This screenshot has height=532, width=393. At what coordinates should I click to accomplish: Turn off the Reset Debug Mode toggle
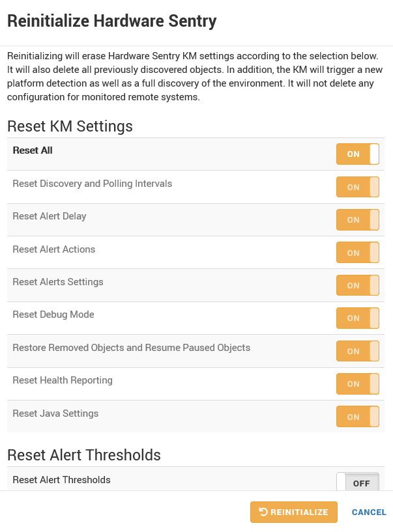click(x=357, y=318)
